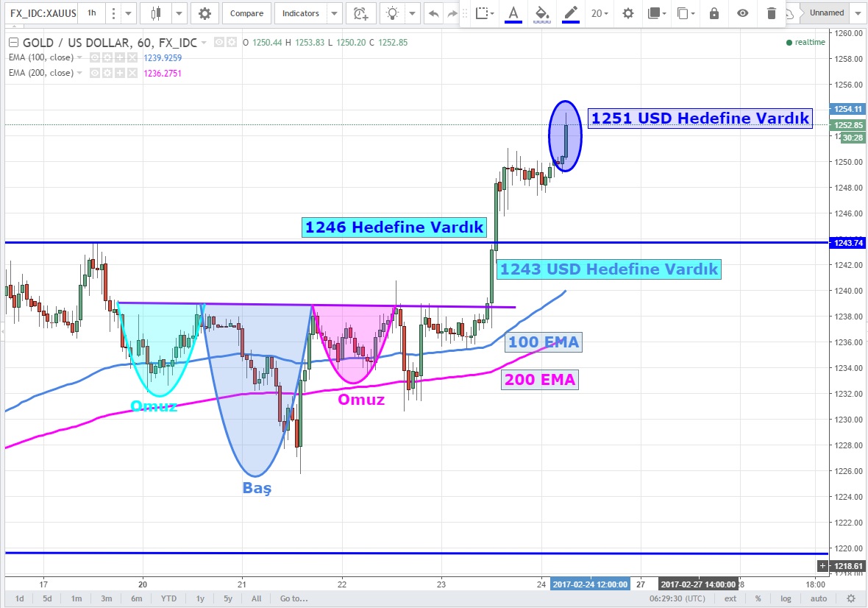Select the text color A icon

[x=513, y=13]
